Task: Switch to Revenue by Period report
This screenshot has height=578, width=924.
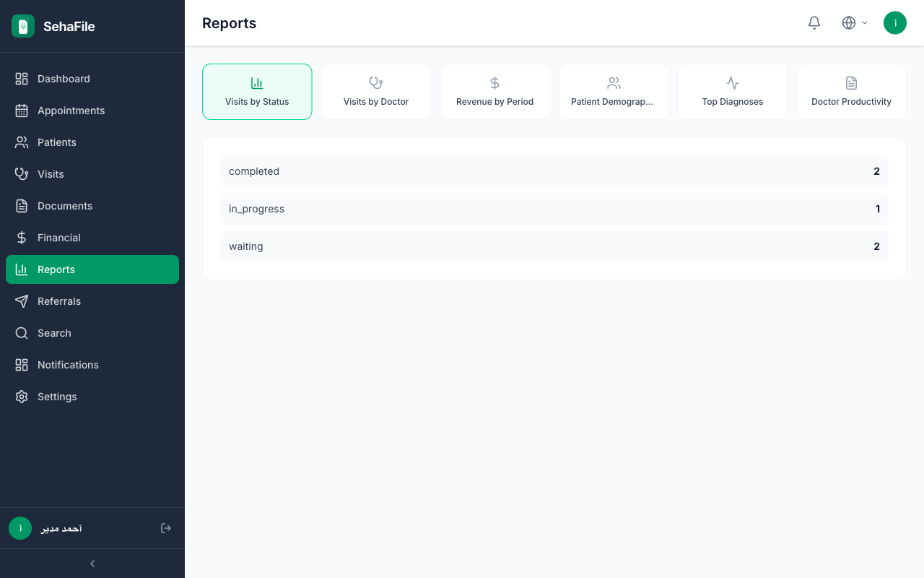Action: pos(494,92)
